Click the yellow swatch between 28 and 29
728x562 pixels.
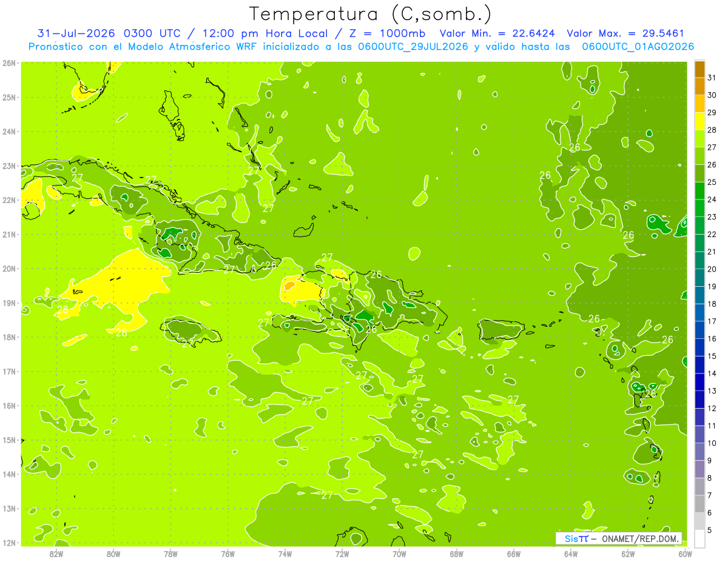699,121
